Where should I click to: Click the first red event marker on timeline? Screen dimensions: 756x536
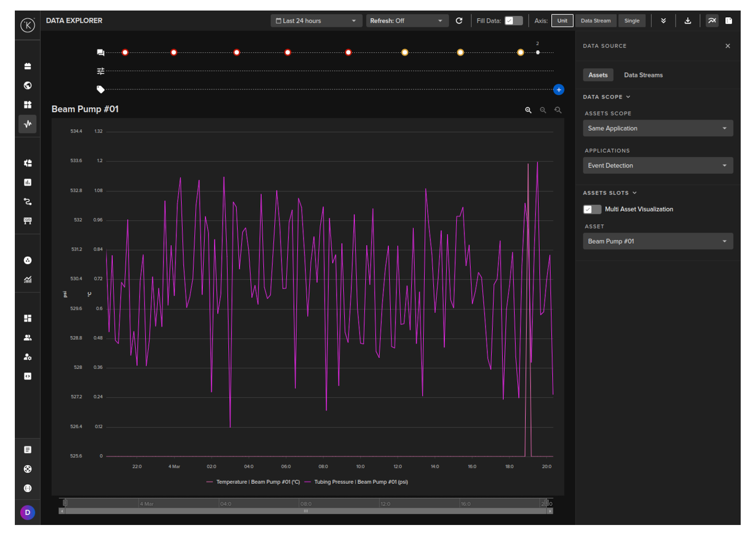tap(125, 52)
